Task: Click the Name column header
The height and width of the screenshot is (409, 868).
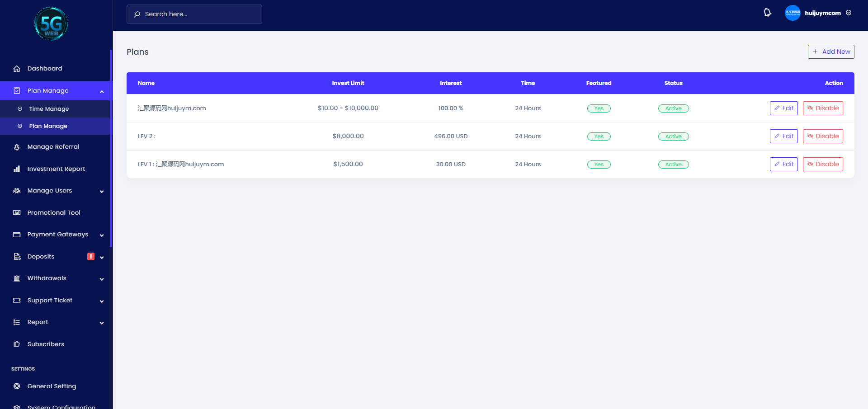Action: 146,83
